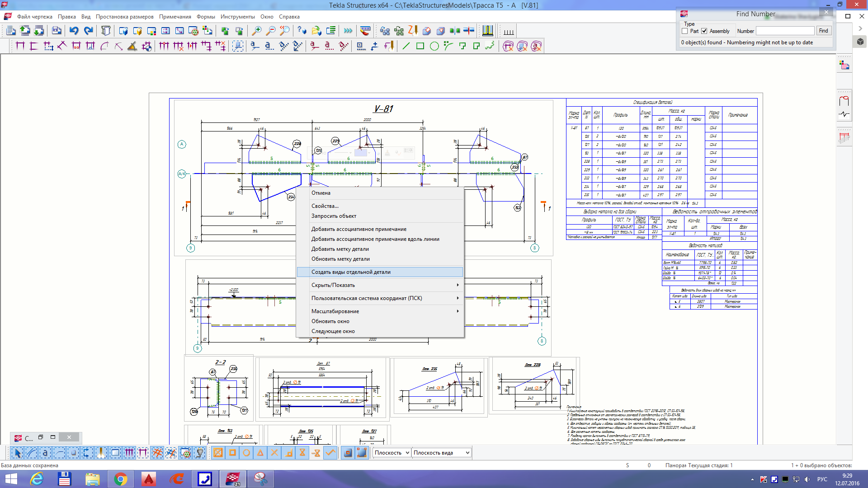Click the Zoom in magnifier icon
Screen dimensions: 868x488
tap(256, 31)
